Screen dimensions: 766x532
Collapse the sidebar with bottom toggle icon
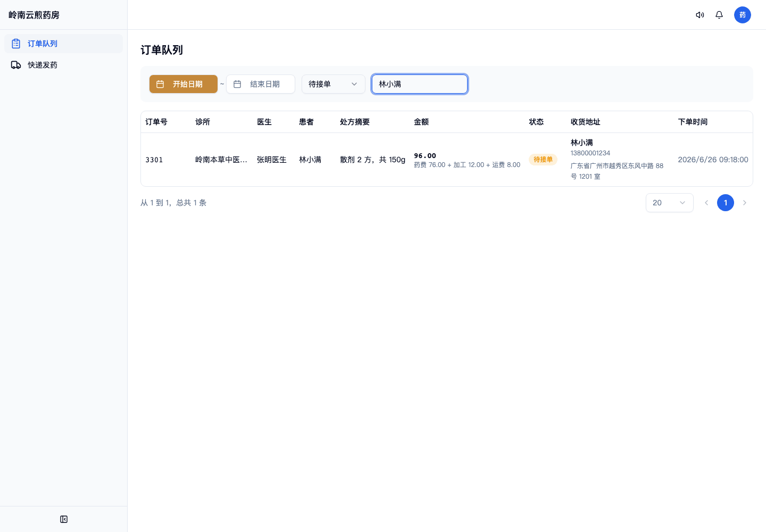point(64,519)
